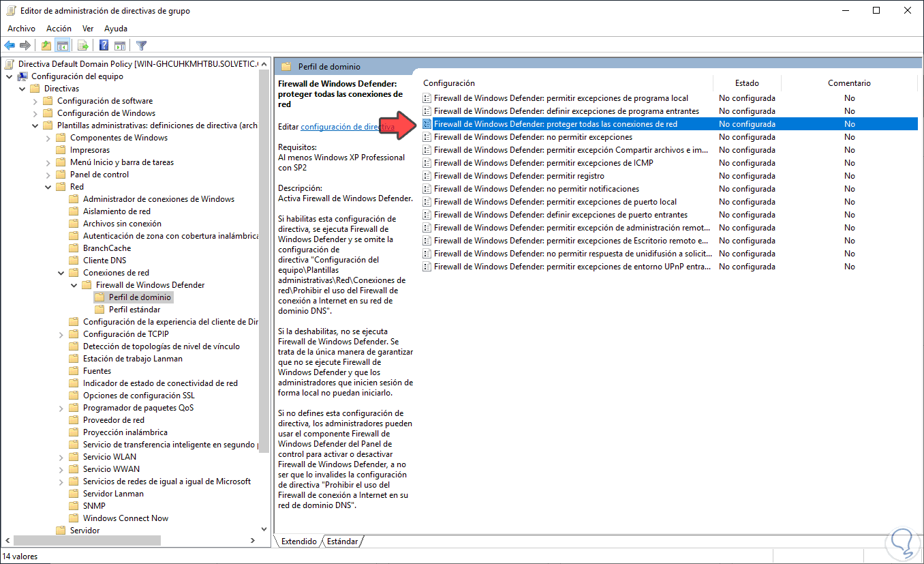Click the computer icon beside Configuración del equipo

pyautogui.click(x=22, y=76)
